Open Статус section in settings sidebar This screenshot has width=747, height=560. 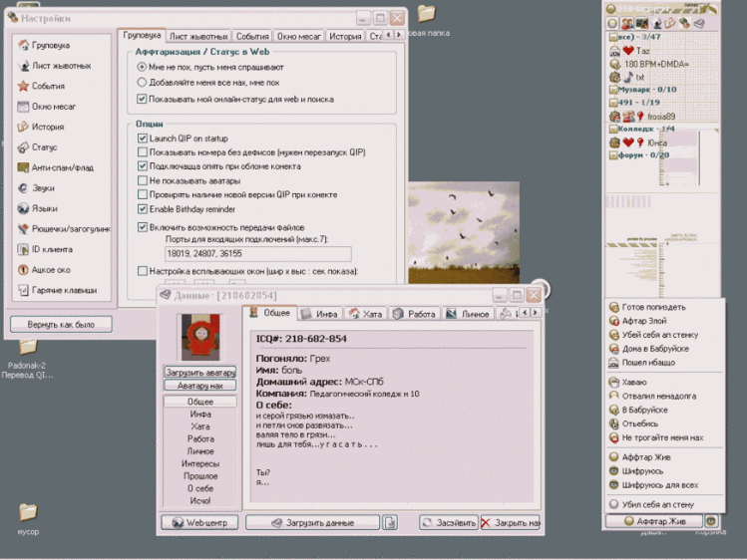pyautogui.click(x=38, y=147)
